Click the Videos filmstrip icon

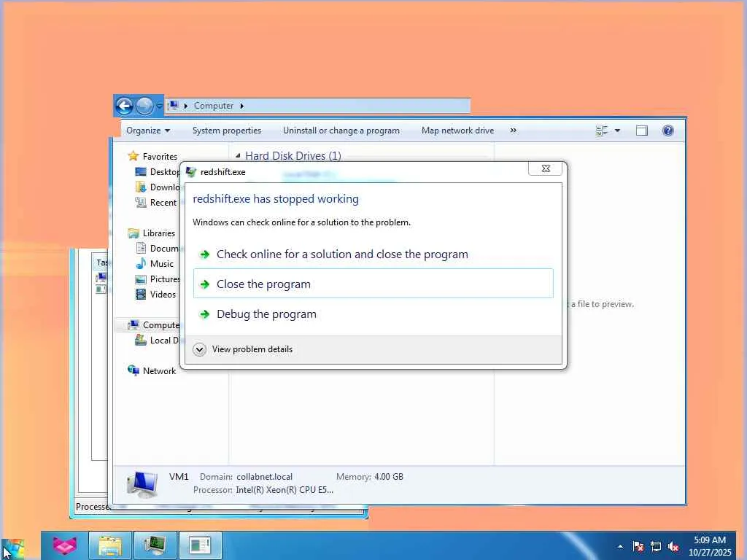[141, 295]
